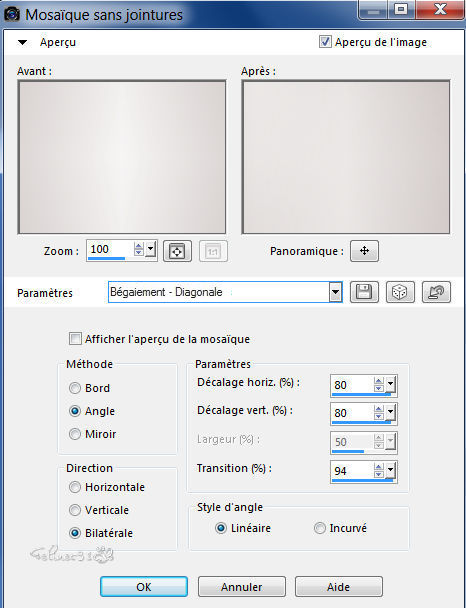Confirm with the OK button
This screenshot has width=466, height=608.
point(144,587)
